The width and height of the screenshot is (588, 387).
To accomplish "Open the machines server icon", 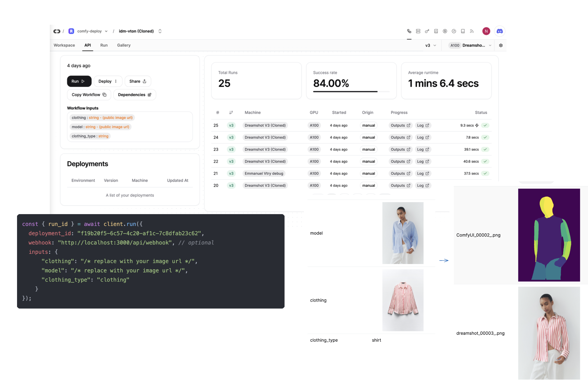I will click(418, 31).
